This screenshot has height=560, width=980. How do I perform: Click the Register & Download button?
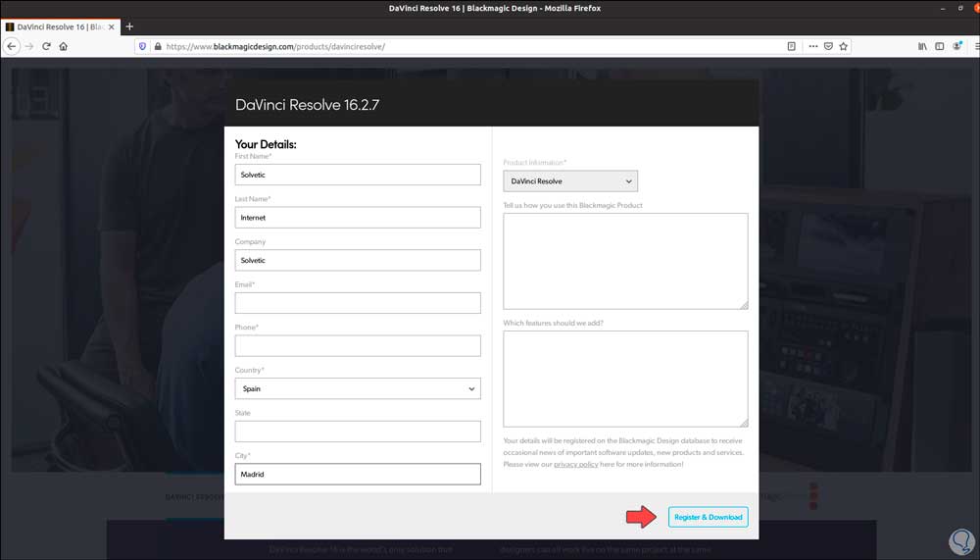pyautogui.click(x=709, y=517)
